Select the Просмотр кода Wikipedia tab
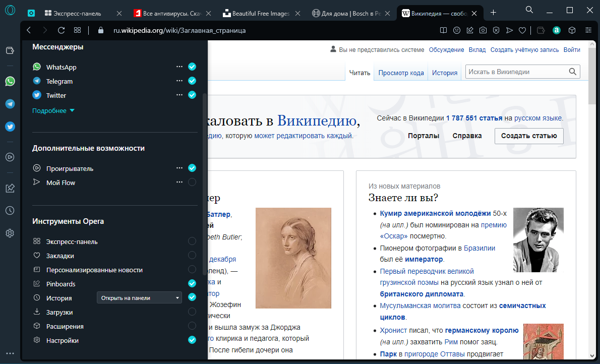Viewport: 600px width, 364px height. tap(401, 73)
